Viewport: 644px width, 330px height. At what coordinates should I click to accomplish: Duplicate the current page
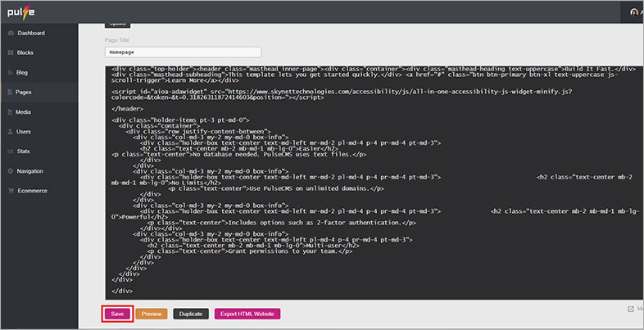[x=190, y=314]
